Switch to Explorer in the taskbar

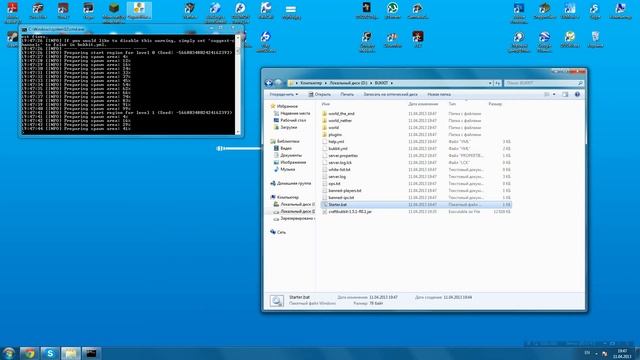(x=71, y=353)
